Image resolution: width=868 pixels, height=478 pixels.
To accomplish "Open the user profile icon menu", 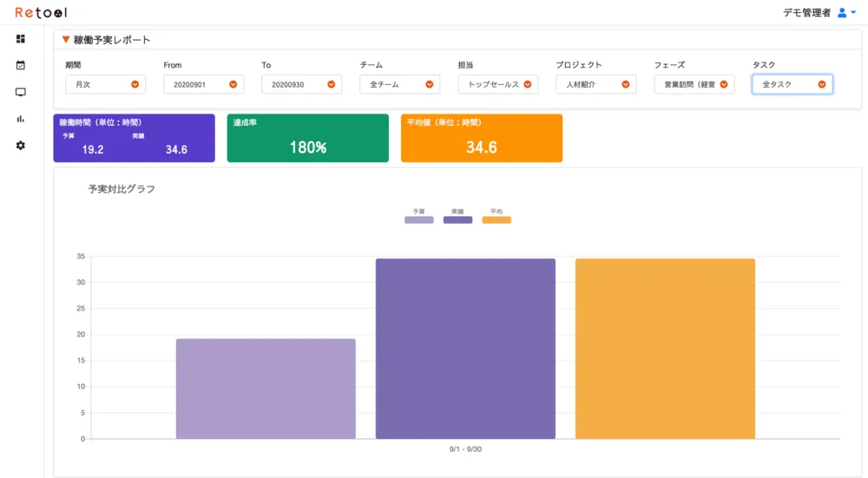I will [x=846, y=12].
